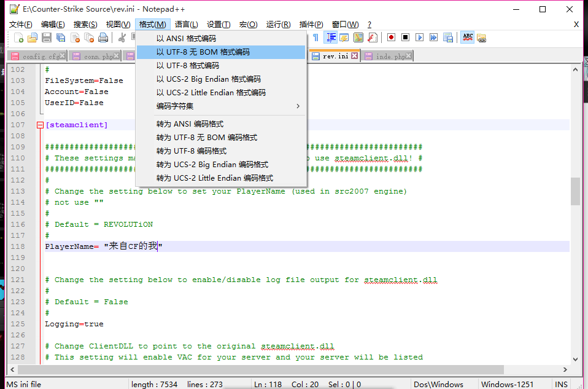Choose 以 UTF-8 无 BOM 格式编码
This screenshot has height=389, width=588.
tap(221, 52)
